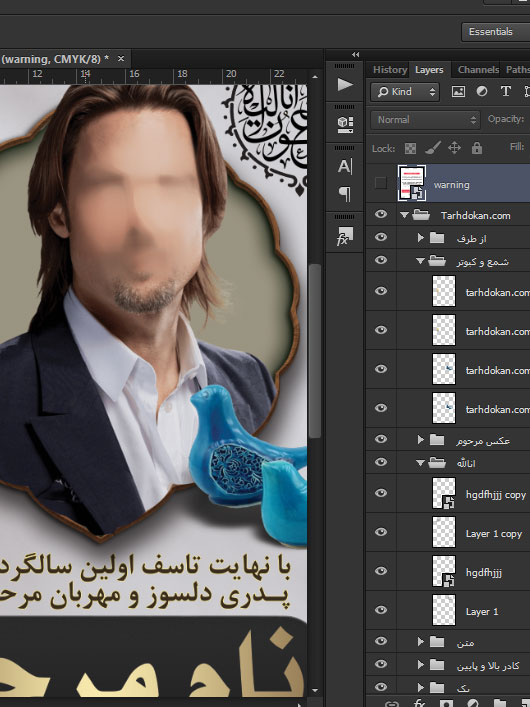Hide the شمع و کبوتر group

[x=381, y=260]
